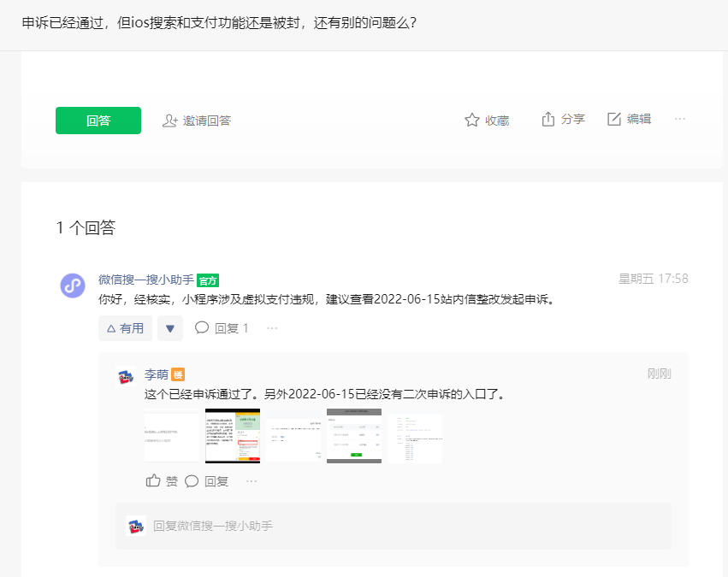Open the fourth thumbnail with the gray dialog
Image resolution: width=728 pixels, height=577 pixels.
click(x=354, y=436)
